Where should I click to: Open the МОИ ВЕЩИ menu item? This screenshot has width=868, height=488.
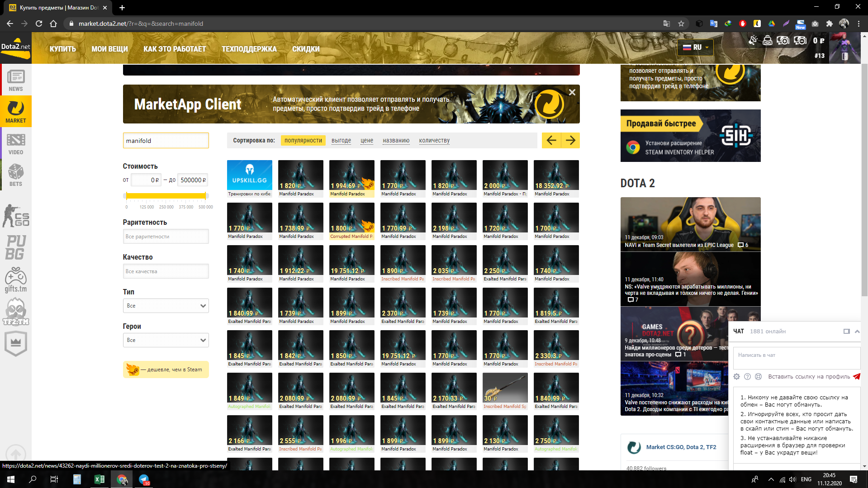109,49
